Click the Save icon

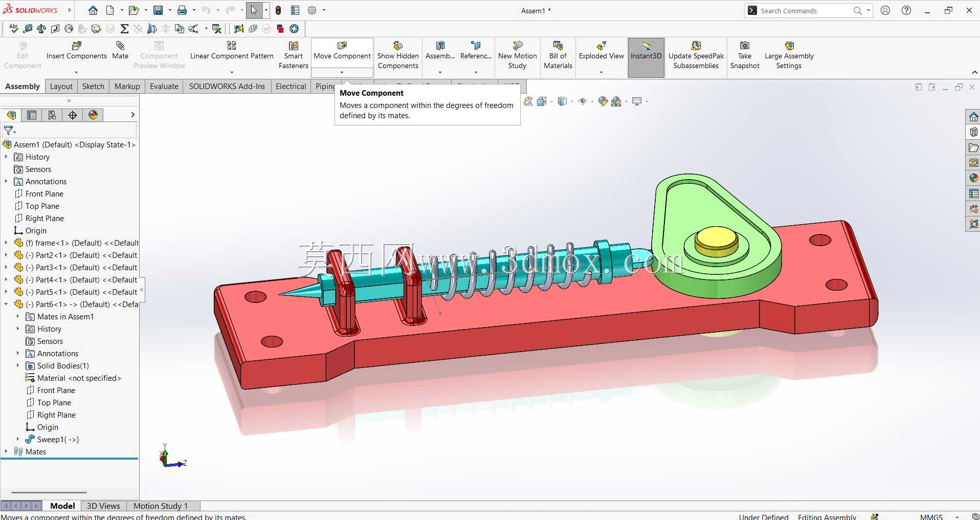pos(158,10)
